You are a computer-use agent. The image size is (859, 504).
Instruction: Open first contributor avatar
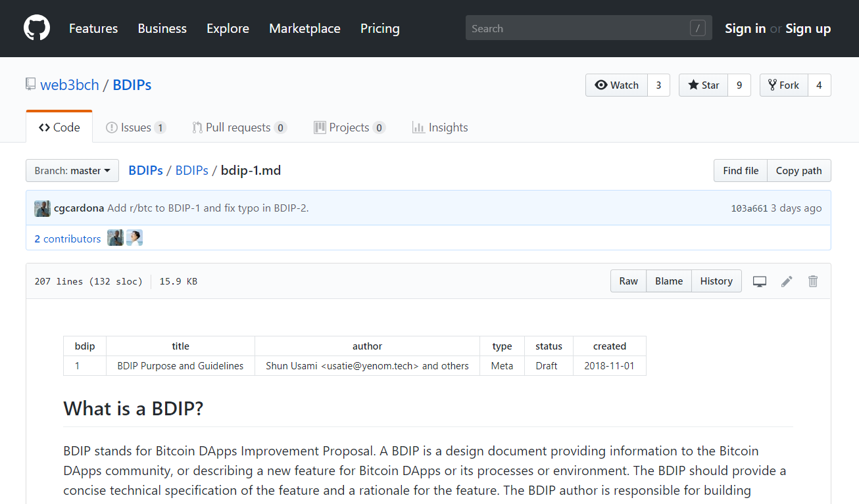(x=115, y=238)
